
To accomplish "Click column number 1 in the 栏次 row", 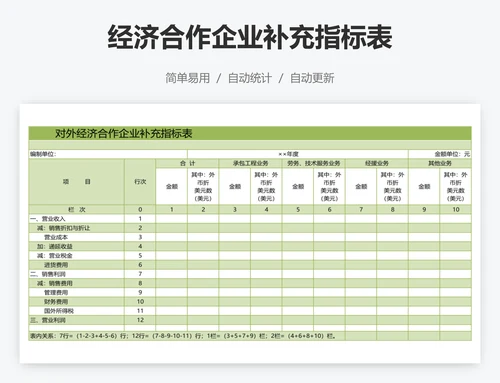I will (x=172, y=209).
